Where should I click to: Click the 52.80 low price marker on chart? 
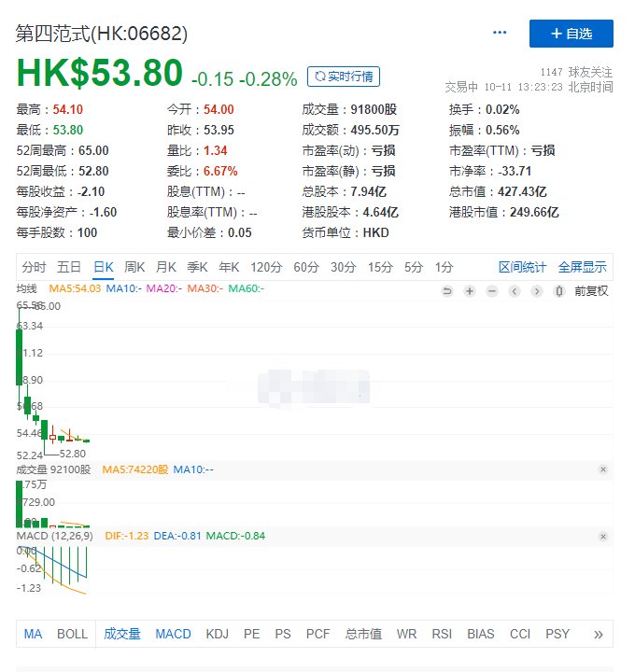coord(73,454)
